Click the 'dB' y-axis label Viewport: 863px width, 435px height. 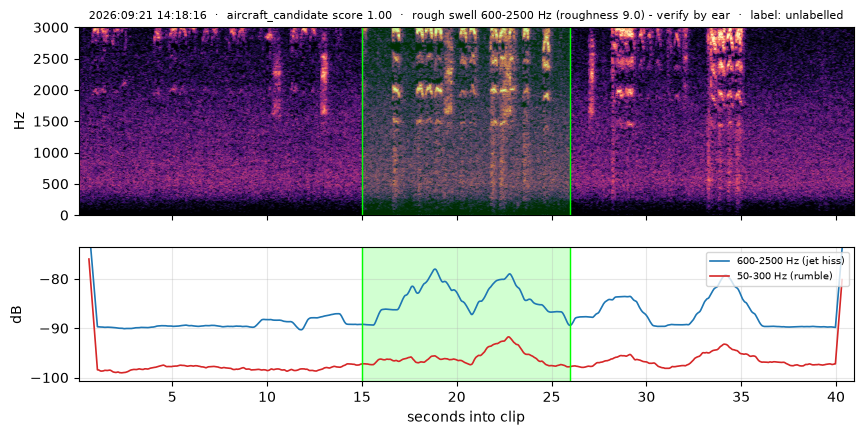pyautogui.click(x=18, y=314)
